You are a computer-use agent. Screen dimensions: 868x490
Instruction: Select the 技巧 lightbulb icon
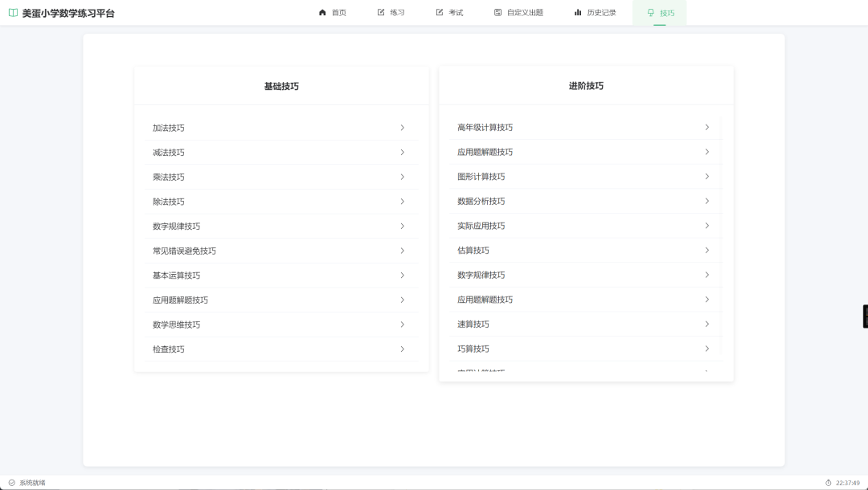652,12
